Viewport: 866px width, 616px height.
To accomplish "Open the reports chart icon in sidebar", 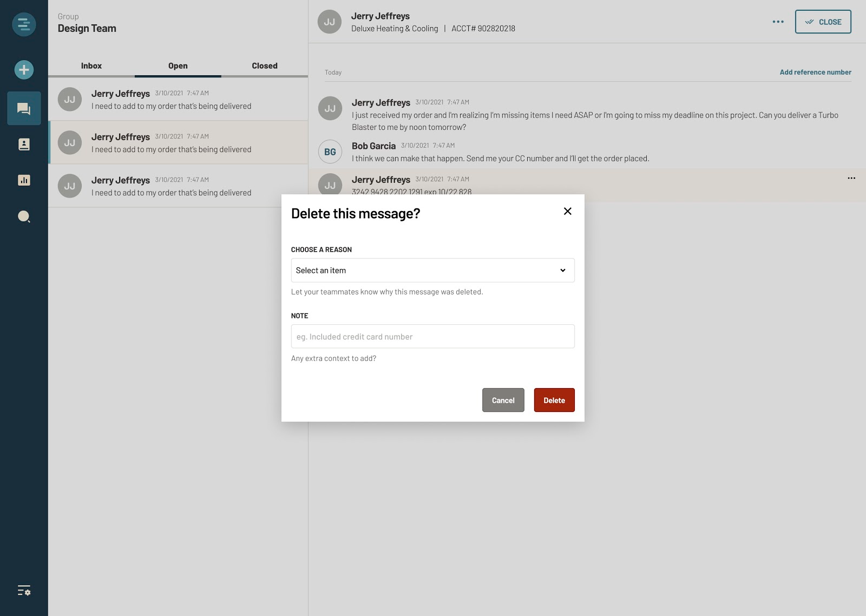I will click(24, 180).
